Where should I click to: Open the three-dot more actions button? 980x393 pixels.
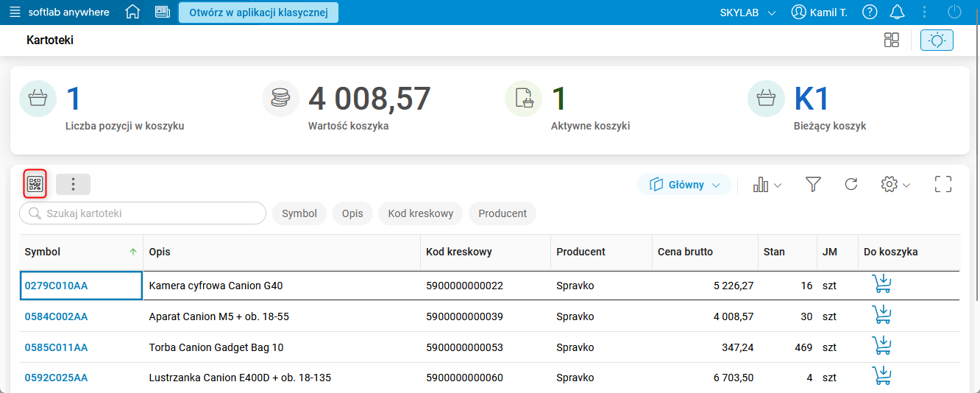pos(73,184)
